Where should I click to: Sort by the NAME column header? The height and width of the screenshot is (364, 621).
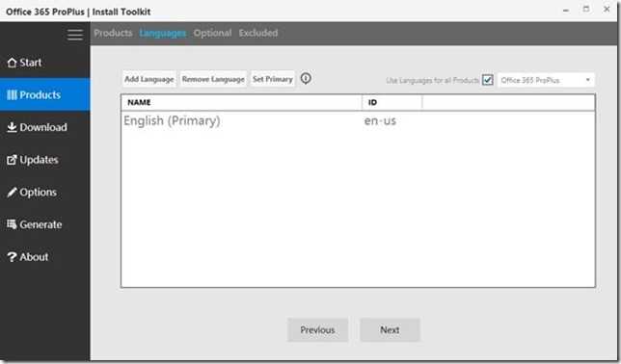point(242,102)
